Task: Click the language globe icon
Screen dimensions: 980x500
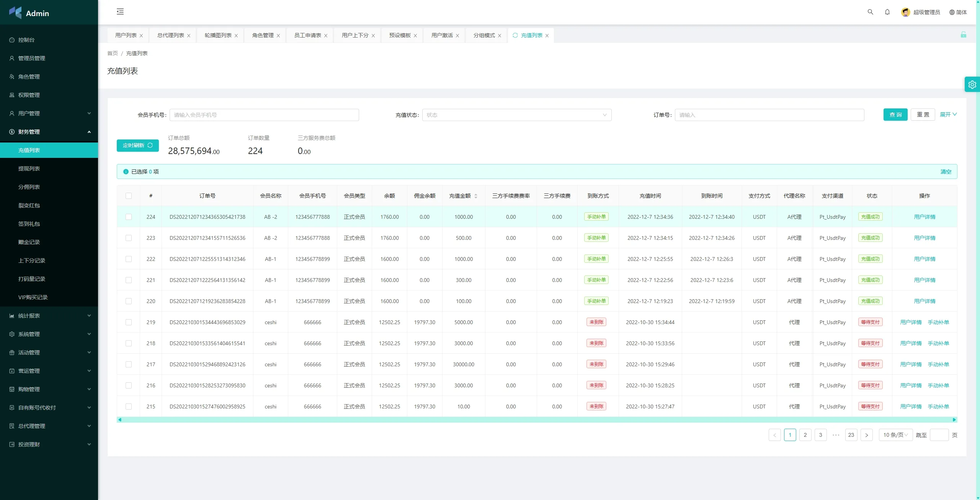Action: 952,12
